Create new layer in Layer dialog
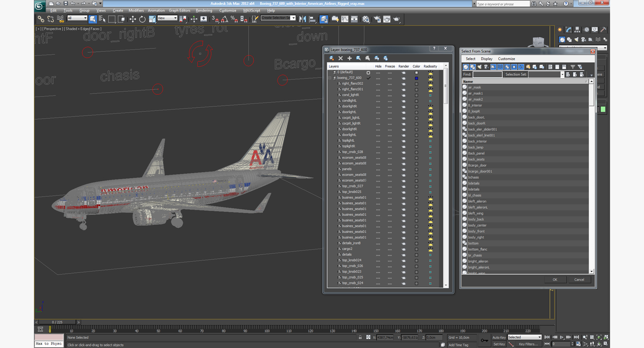Image resolution: width=644 pixels, height=348 pixels. tap(332, 58)
